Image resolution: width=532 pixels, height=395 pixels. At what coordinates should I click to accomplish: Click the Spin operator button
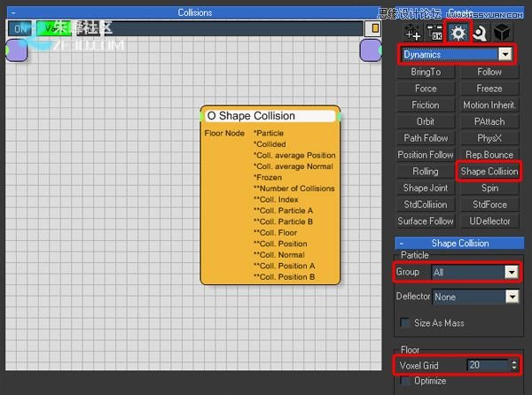pyautogui.click(x=489, y=188)
